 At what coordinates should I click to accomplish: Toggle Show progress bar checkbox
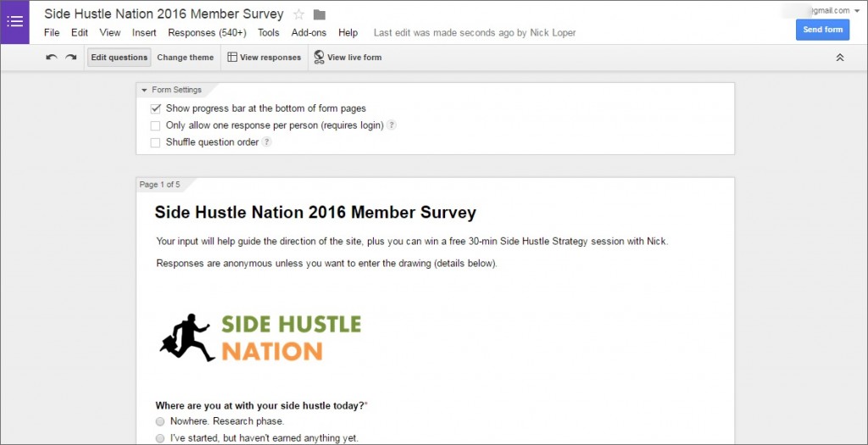[156, 108]
